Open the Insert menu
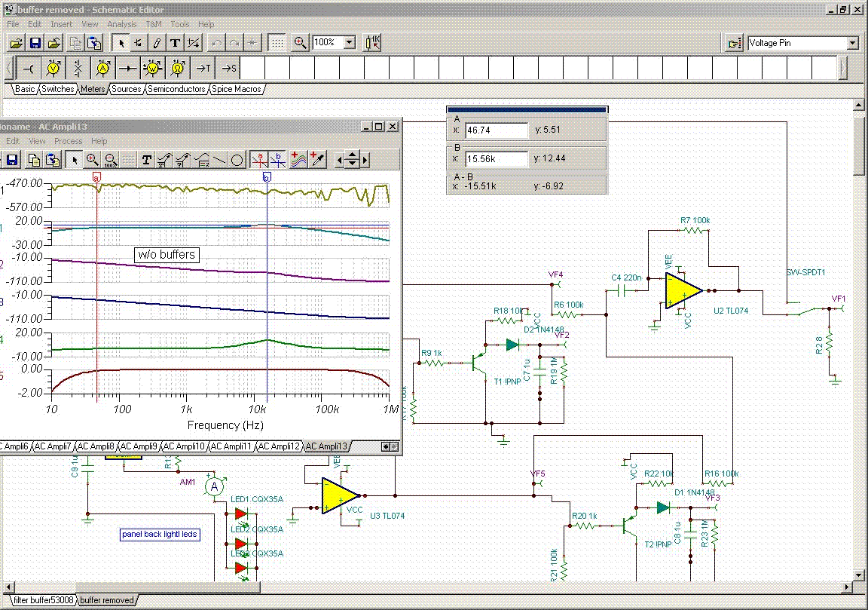The width and height of the screenshot is (868, 610). tap(62, 24)
